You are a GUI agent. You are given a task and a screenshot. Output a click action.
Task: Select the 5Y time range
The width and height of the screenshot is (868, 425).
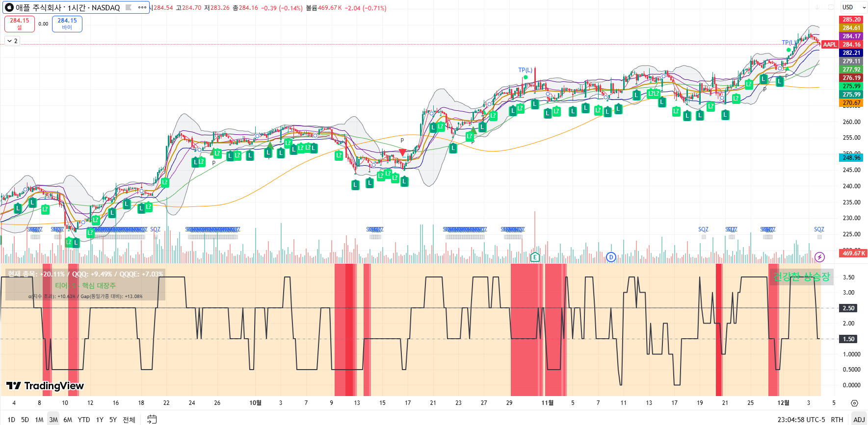(113, 420)
